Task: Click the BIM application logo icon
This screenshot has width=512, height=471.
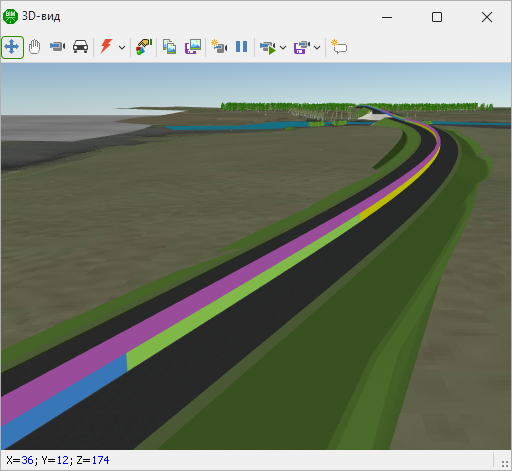Action: (x=10, y=16)
